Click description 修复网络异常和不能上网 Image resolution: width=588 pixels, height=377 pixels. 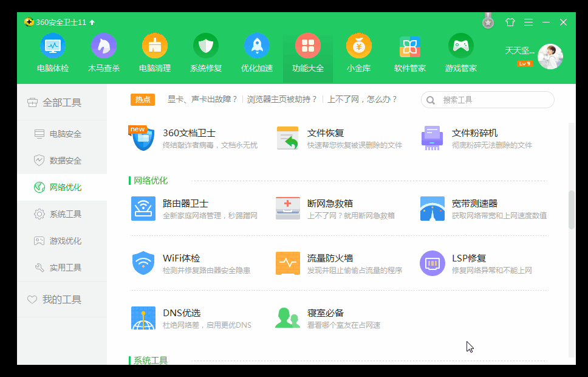point(491,271)
